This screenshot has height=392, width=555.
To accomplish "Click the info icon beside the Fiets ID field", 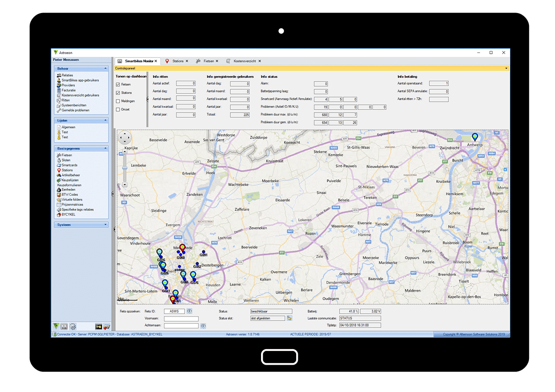I will pos(189,311).
